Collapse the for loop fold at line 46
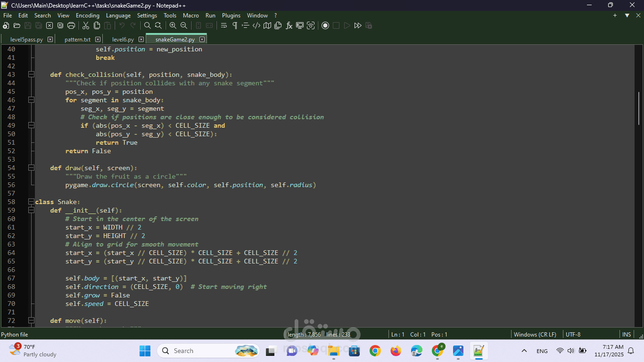Viewport: 644px width, 362px height. coord(31,100)
